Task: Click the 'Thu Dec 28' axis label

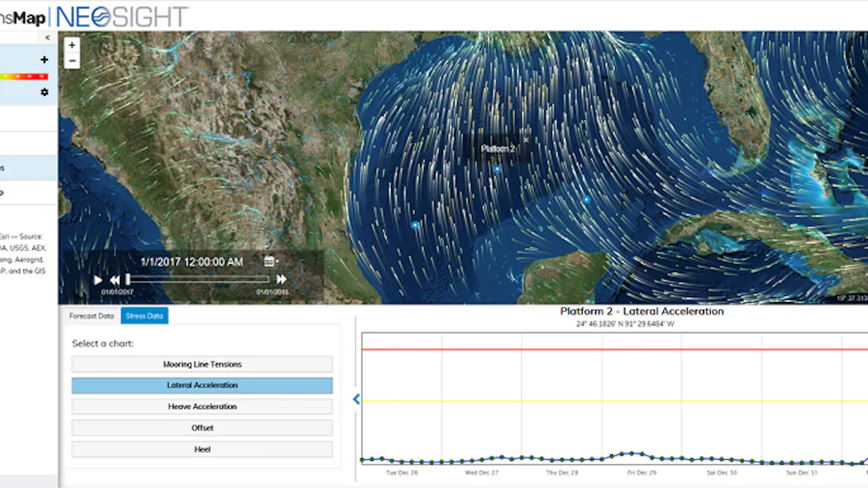Action: [562, 472]
